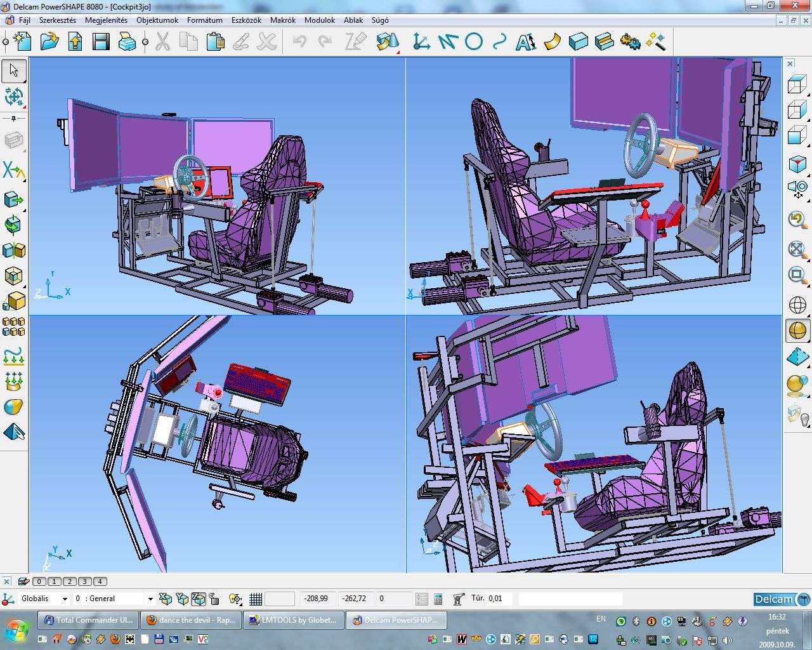812x650 pixels.
Task: Toggle layer 2 visibility button
Action: point(69,581)
